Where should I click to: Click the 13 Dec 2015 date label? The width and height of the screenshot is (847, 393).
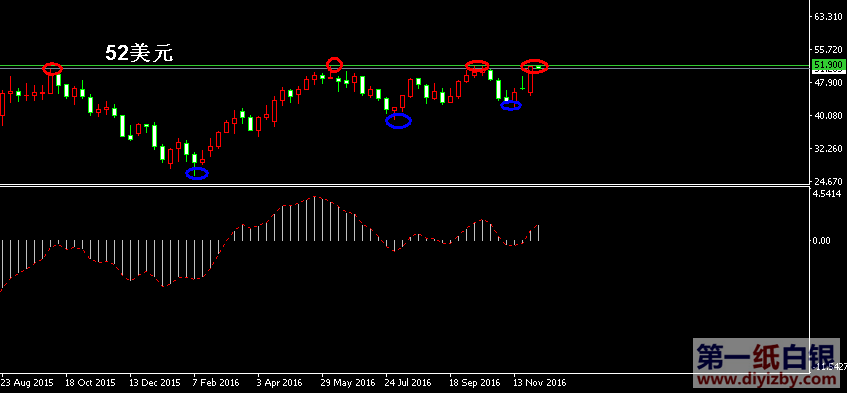coord(154,383)
